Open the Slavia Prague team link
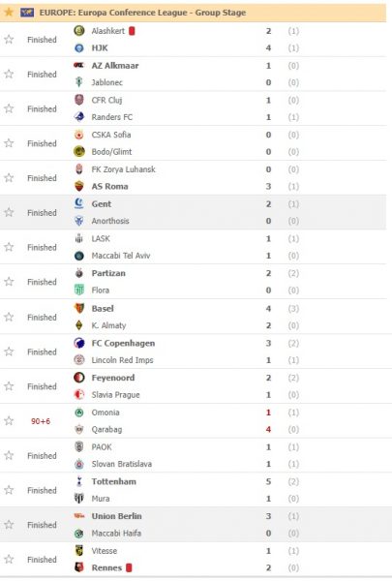 tap(115, 395)
